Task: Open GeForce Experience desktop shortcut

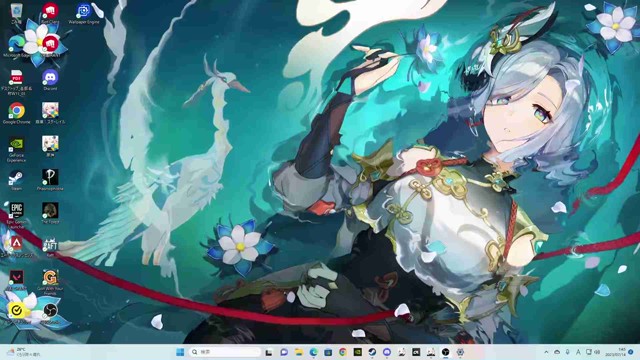Action: [x=16, y=149]
